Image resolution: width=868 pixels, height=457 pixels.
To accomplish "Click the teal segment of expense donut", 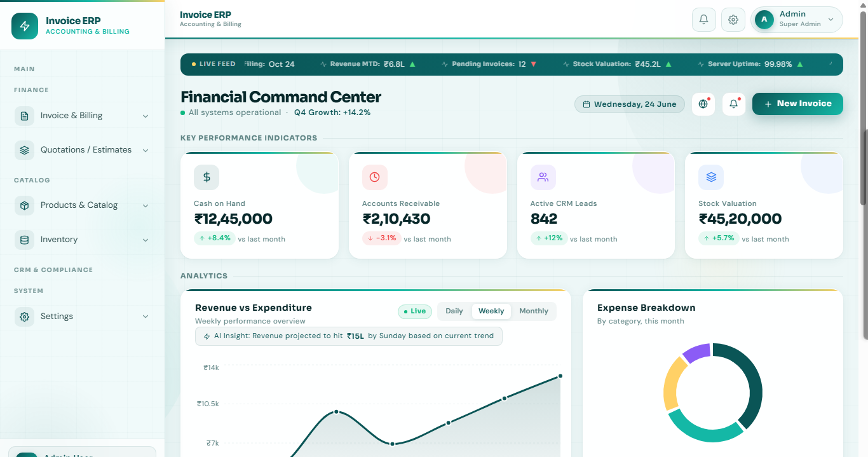I will 705,428.
